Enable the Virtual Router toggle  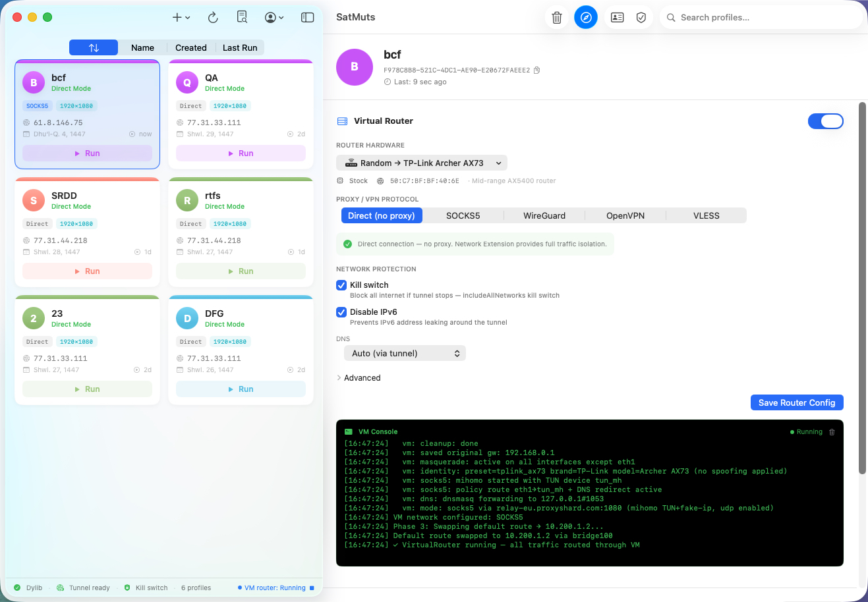pos(826,121)
